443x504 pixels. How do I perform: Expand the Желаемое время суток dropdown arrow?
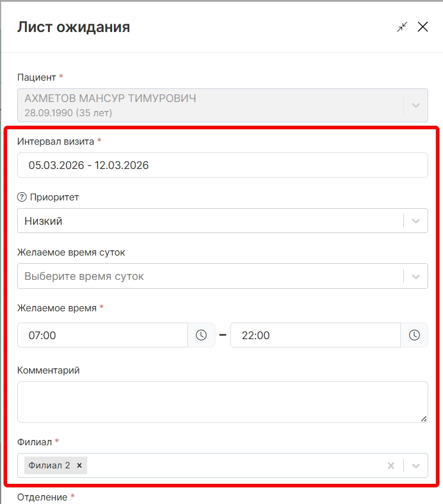pos(416,276)
